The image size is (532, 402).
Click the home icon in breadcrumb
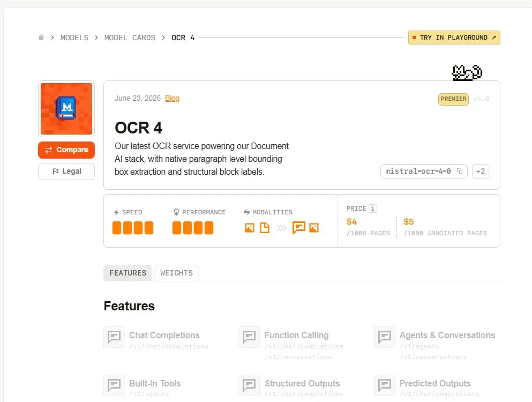pyautogui.click(x=41, y=38)
